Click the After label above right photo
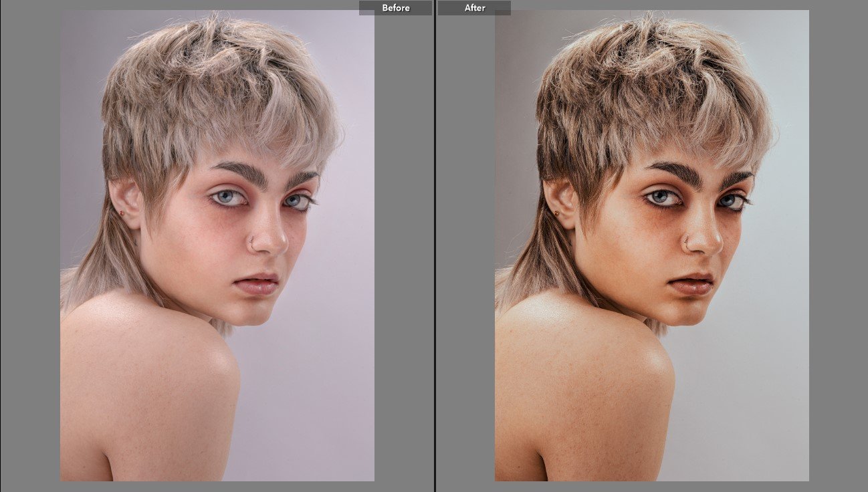The width and height of the screenshot is (868, 492). click(475, 8)
